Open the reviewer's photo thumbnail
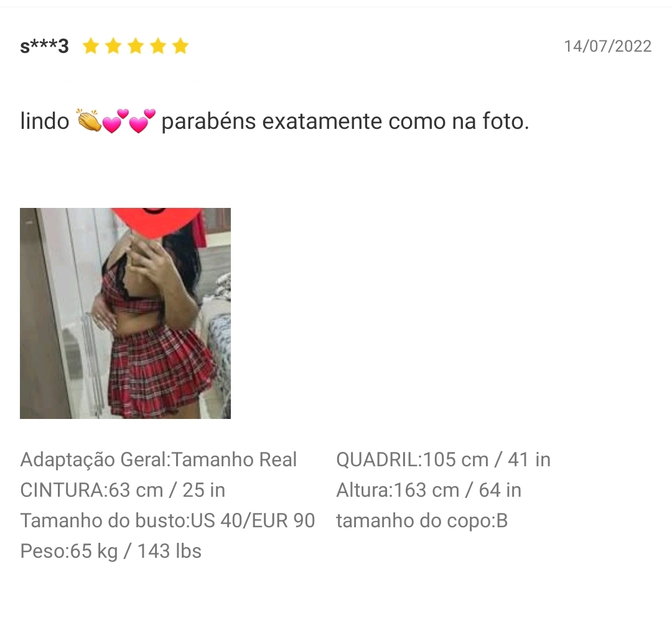This screenshot has width=672, height=625. [125, 313]
